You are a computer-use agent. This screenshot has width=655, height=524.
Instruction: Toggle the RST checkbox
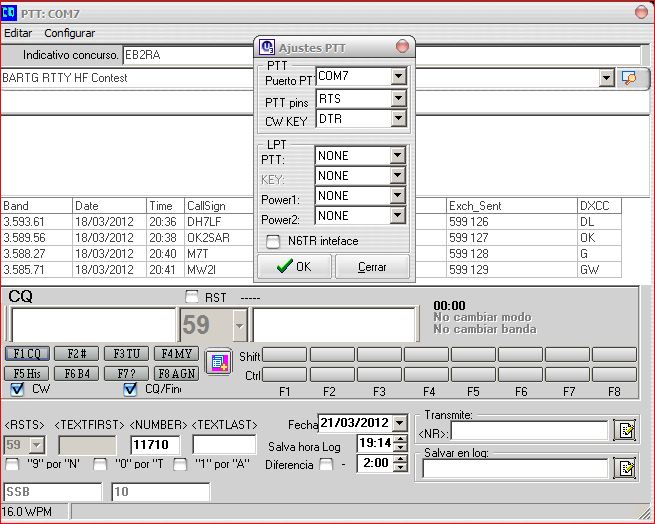[192, 297]
